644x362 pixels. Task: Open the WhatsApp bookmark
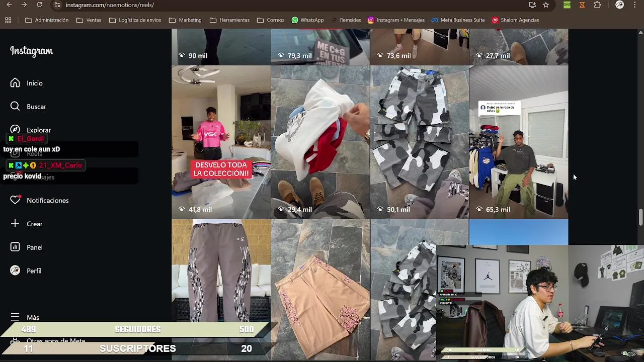pos(307,20)
